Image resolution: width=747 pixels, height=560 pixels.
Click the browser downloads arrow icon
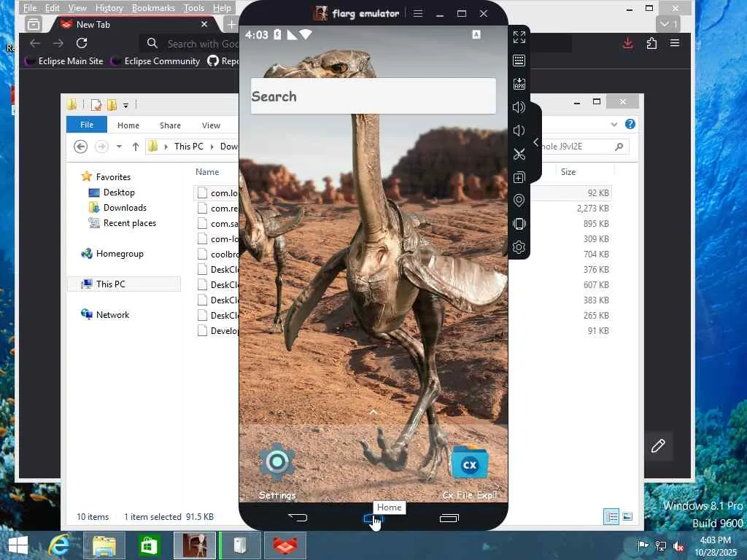coord(628,43)
